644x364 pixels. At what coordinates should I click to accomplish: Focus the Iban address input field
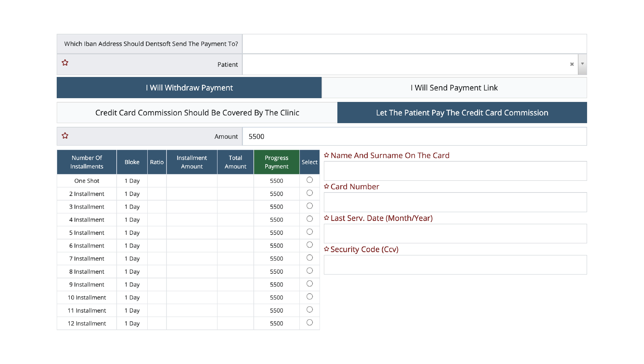tap(414, 44)
